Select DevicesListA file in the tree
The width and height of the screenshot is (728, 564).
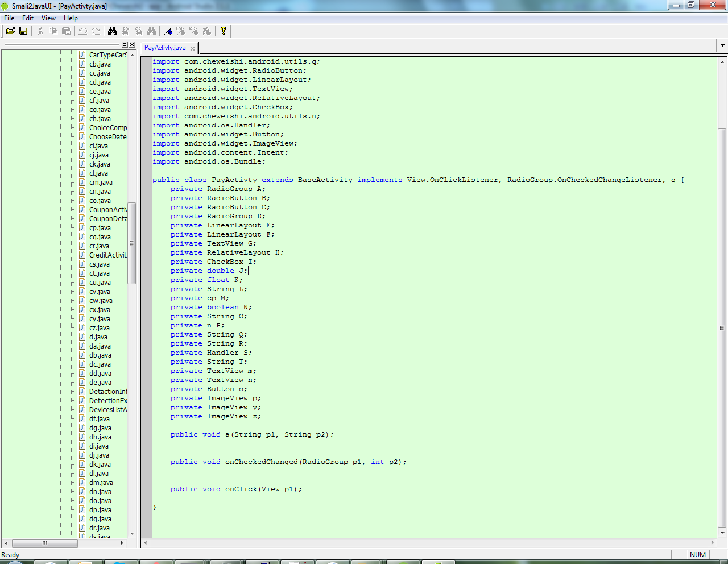[x=107, y=410]
